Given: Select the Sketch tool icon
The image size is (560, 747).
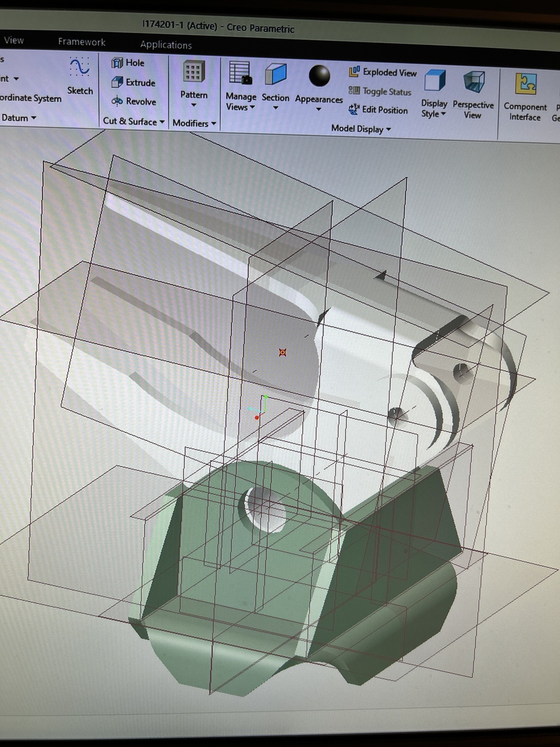Looking at the screenshot, I should (x=79, y=67).
